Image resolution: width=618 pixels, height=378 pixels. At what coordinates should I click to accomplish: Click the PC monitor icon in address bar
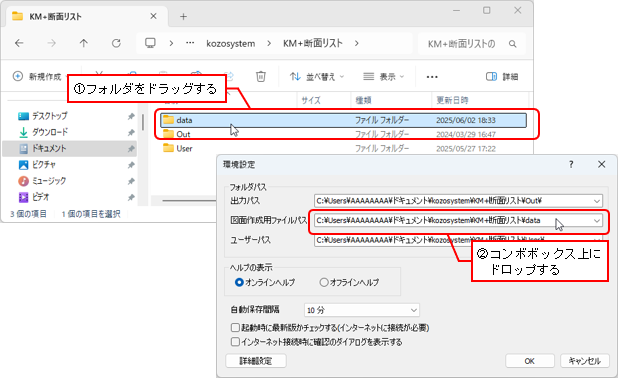pyautogui.click(x=150, y=43)
